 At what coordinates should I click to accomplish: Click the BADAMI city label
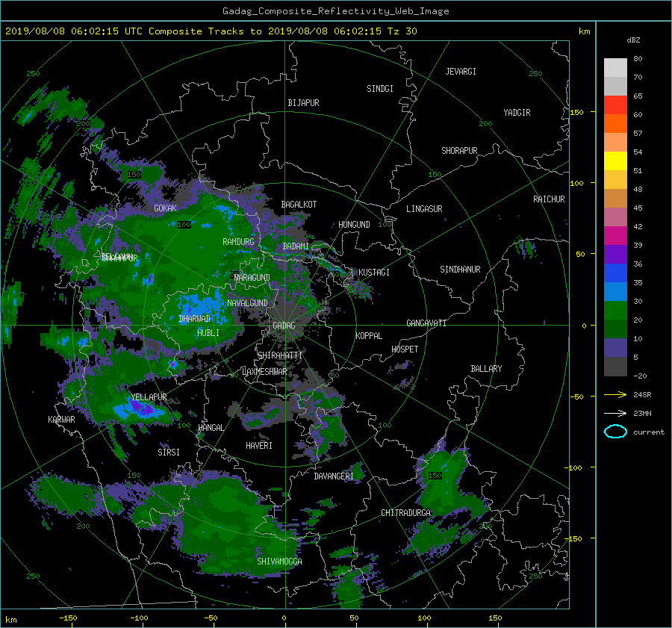click(x=296, y=246)
